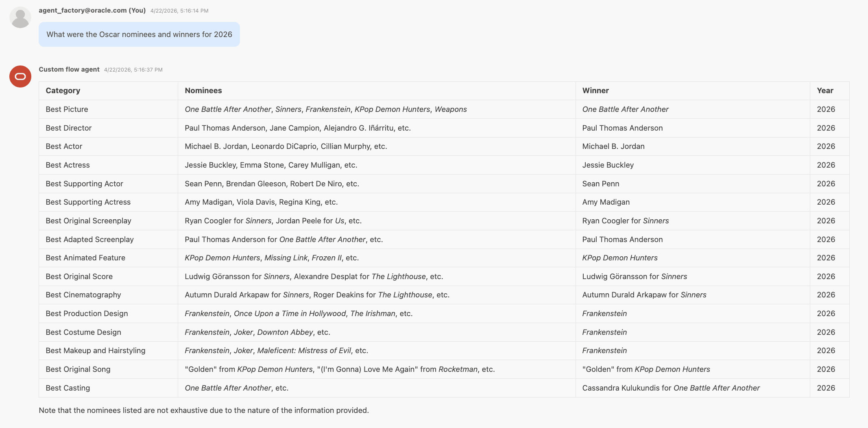The width and height of the screenshot is (868, 428).
Task: Click the agent_factory@oracle.com sender name
Action: [92, 11]
